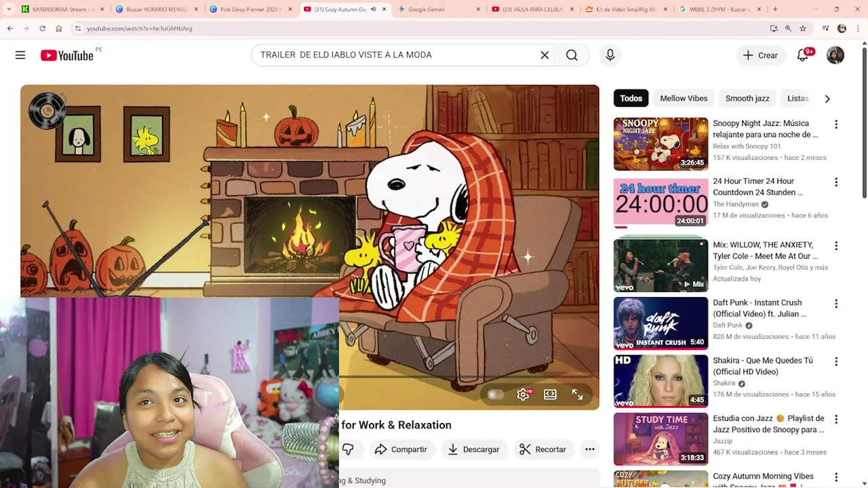Switch to Google Gemini tab
868x488 pixels.
(438, 9)
